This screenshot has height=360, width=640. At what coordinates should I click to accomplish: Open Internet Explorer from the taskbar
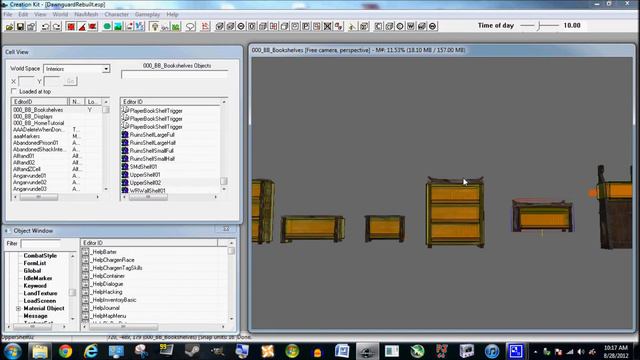tap(91, 351)
